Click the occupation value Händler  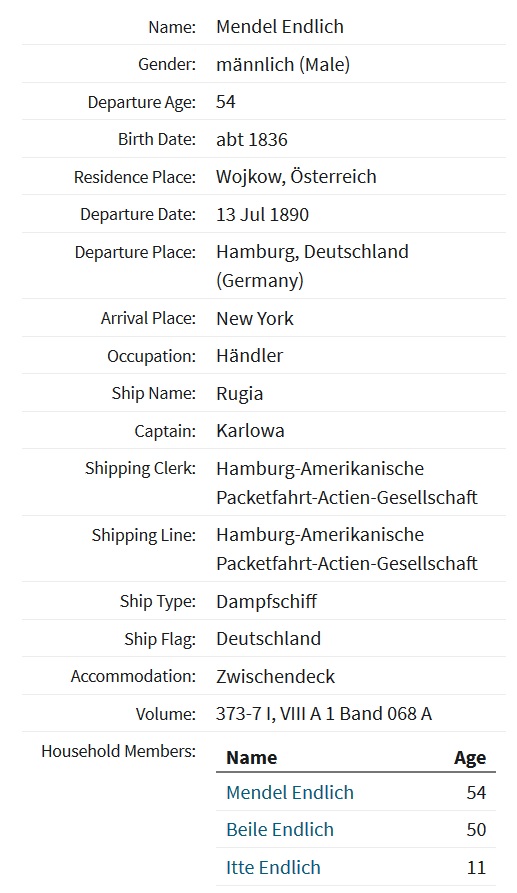249,356
